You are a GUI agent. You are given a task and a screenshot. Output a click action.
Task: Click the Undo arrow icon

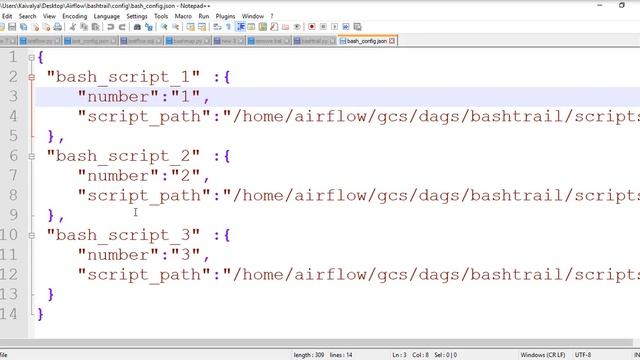click(110, 27)
